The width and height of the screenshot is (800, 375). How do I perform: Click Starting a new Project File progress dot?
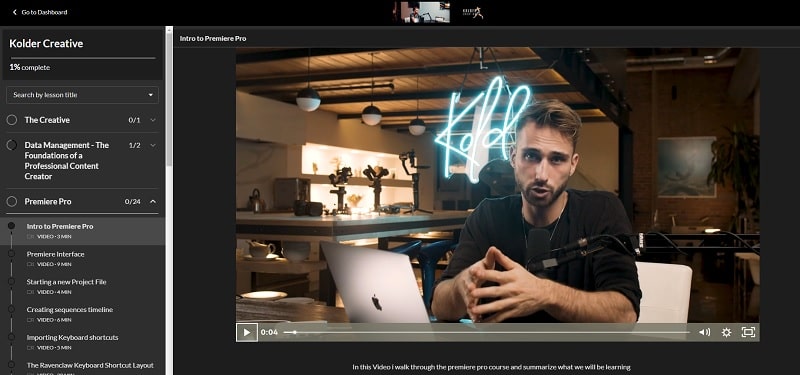[x=11, y=281]
